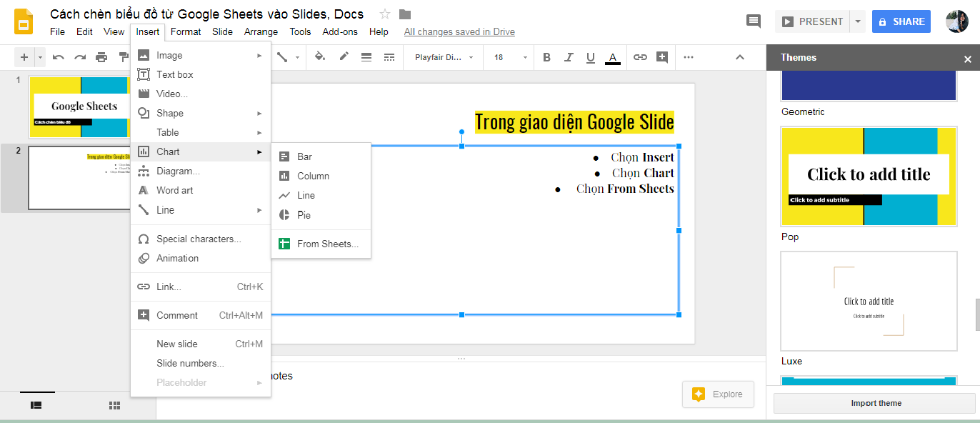Insert a Bar chart
The image size is (980, 423).
click(321, 156)
